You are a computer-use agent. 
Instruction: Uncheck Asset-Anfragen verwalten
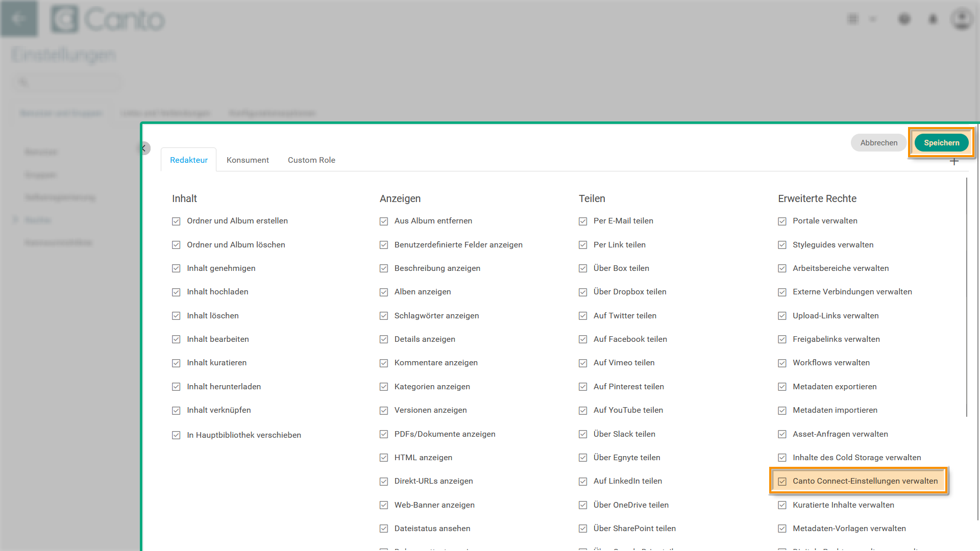coord(782,434)
